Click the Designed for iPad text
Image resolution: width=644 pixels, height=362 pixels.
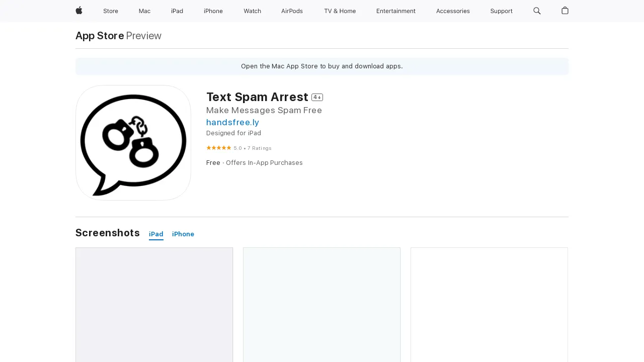click(233, 133)
